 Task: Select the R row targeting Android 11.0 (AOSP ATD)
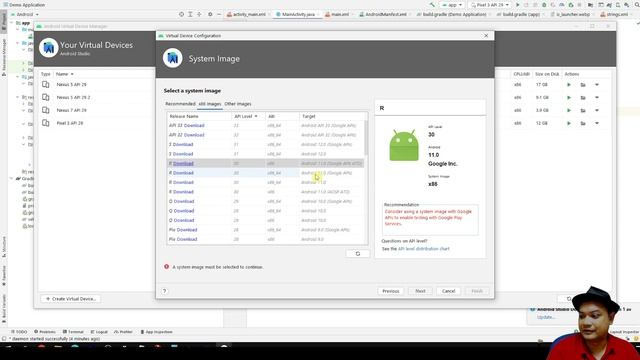point(265,192)
